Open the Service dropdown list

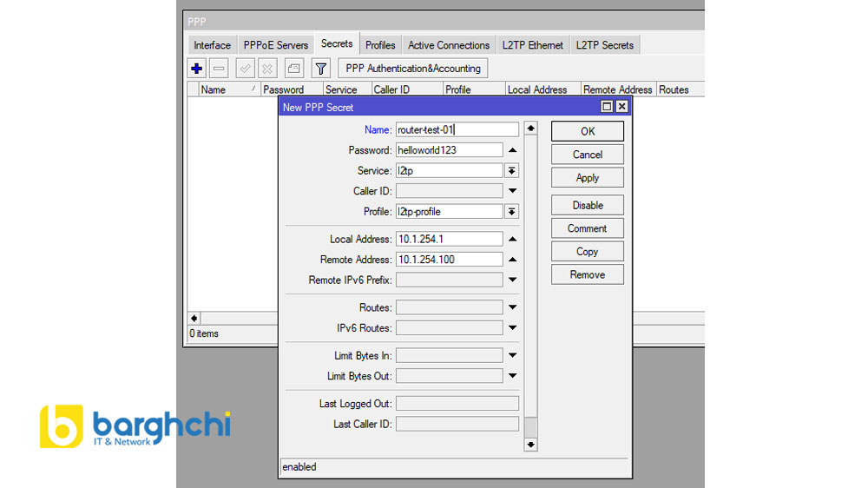click(512, 171)
